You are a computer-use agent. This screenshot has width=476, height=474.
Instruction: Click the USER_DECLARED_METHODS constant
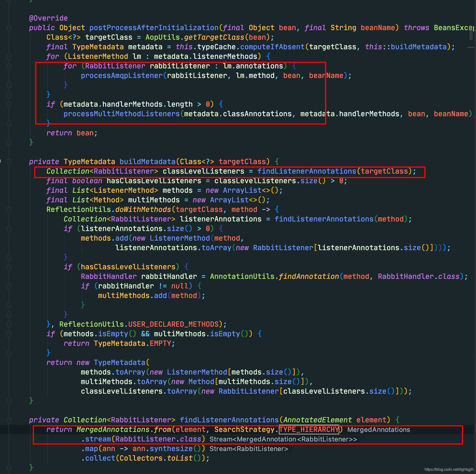[173, 324]
